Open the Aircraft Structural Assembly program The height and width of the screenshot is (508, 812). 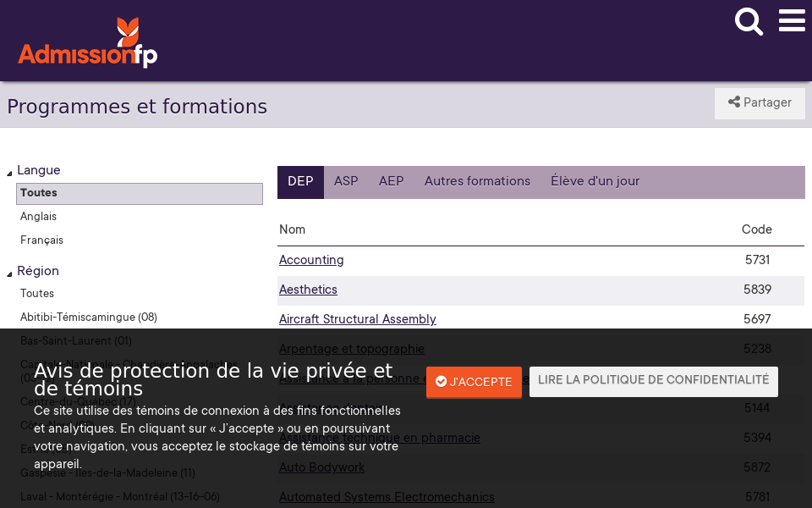tap(357, 320)
